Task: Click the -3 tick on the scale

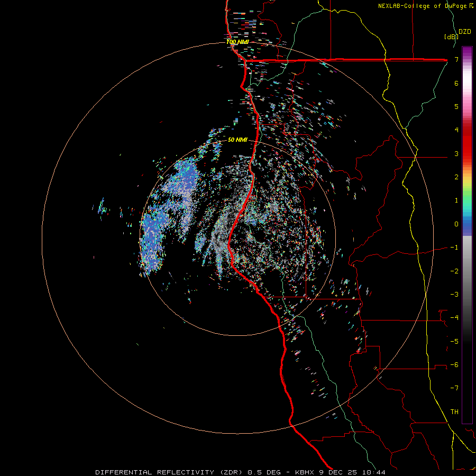Action: click(454, 295)
